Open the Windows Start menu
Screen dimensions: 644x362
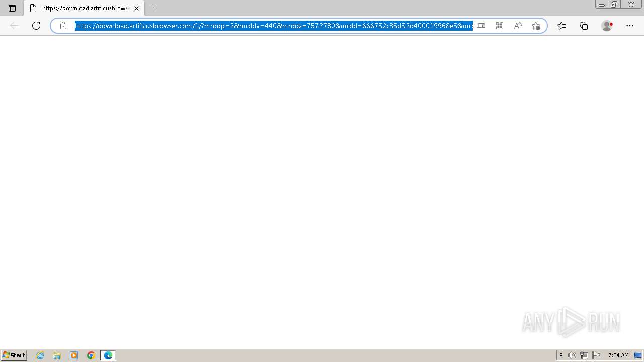pos(14,355)
